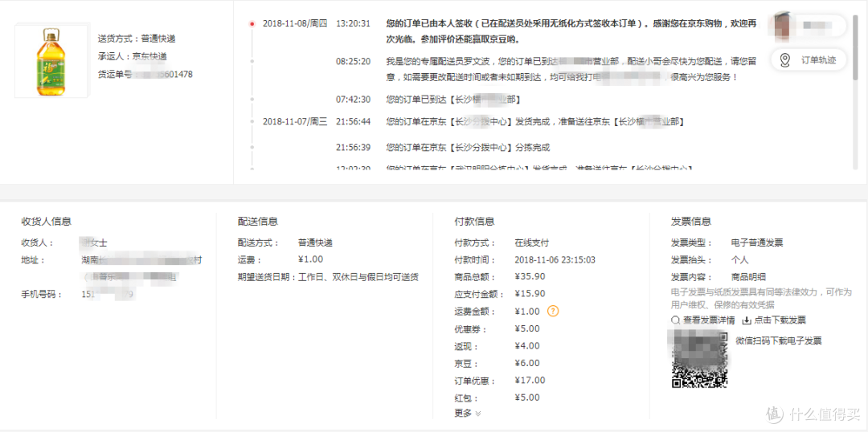Click the 返现 value ¥4.00

pyautogui.click(x=527, y=346)
